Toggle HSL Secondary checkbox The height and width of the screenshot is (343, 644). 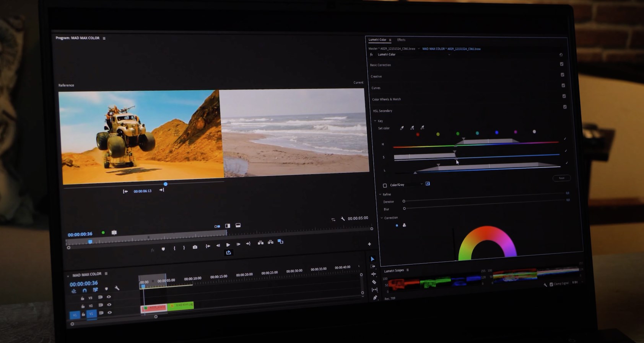(565, 107)
